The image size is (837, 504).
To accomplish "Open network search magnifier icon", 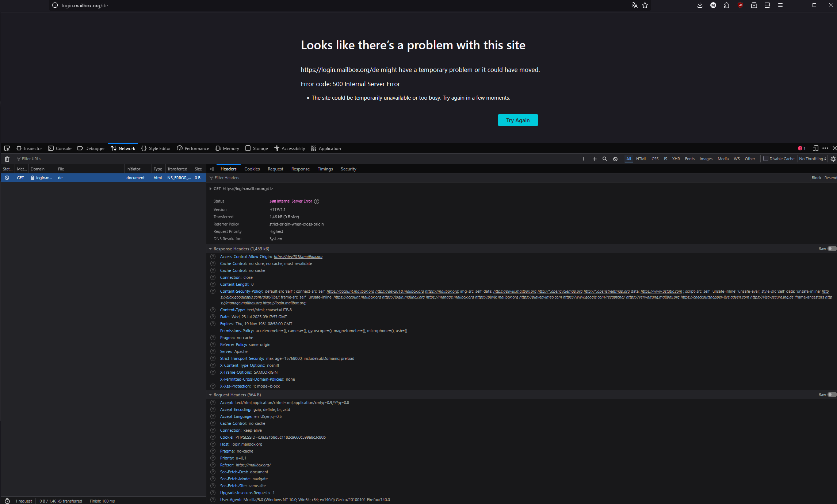I will point(605,159).
